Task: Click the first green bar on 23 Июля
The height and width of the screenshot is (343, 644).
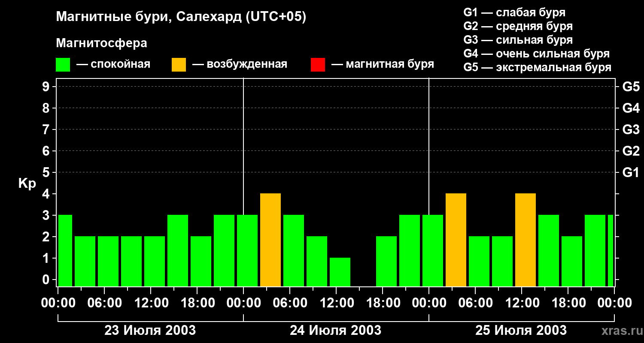Action: 65,251
